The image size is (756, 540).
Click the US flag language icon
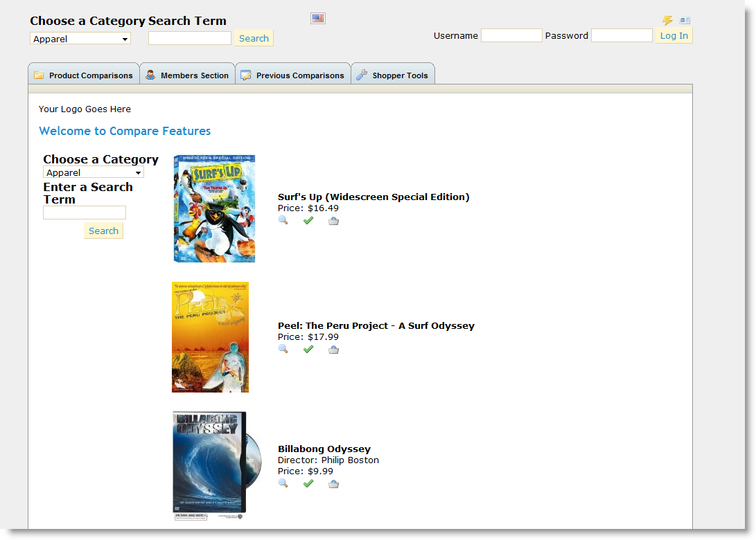[318, 19]
